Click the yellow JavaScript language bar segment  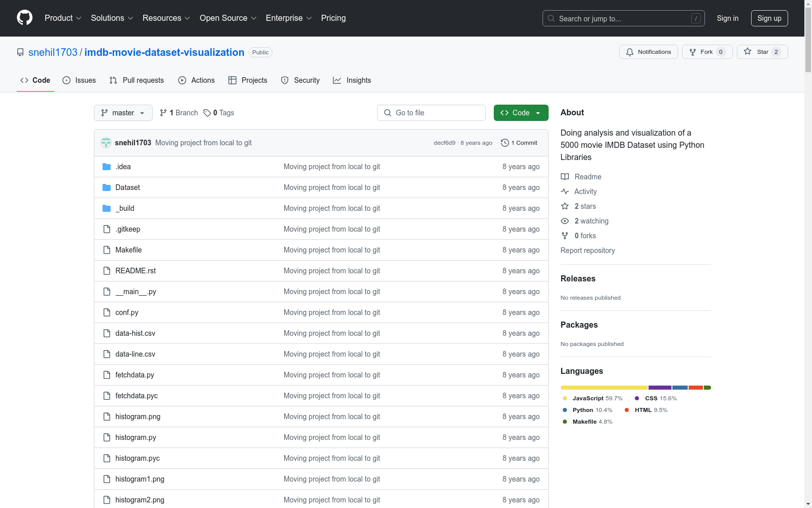click(604, 388)
